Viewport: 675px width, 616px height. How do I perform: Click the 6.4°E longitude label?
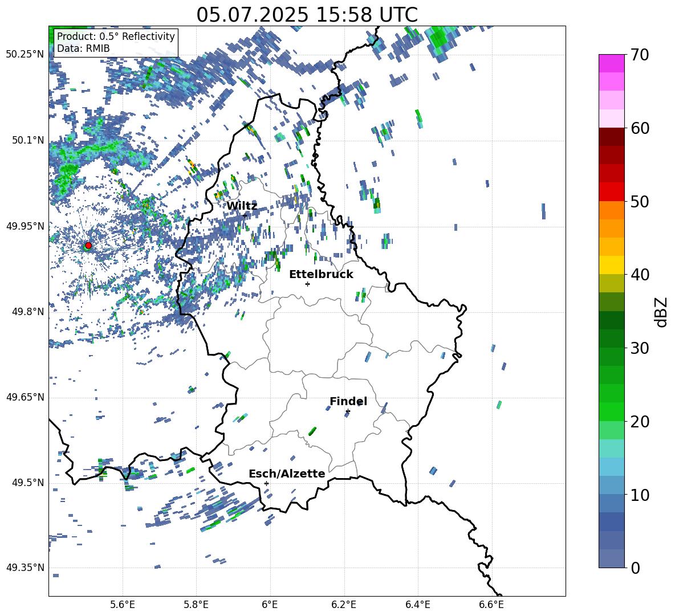417,605
